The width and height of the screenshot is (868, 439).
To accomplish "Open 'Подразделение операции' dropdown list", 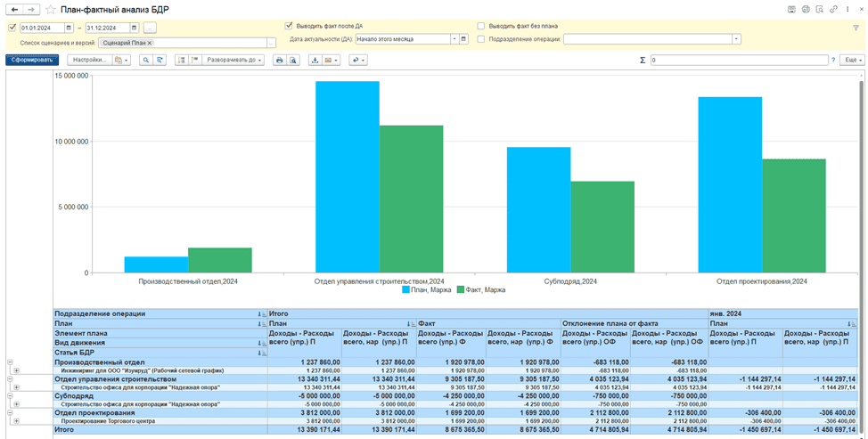I will pyautogui.click(x=736, y=39).
